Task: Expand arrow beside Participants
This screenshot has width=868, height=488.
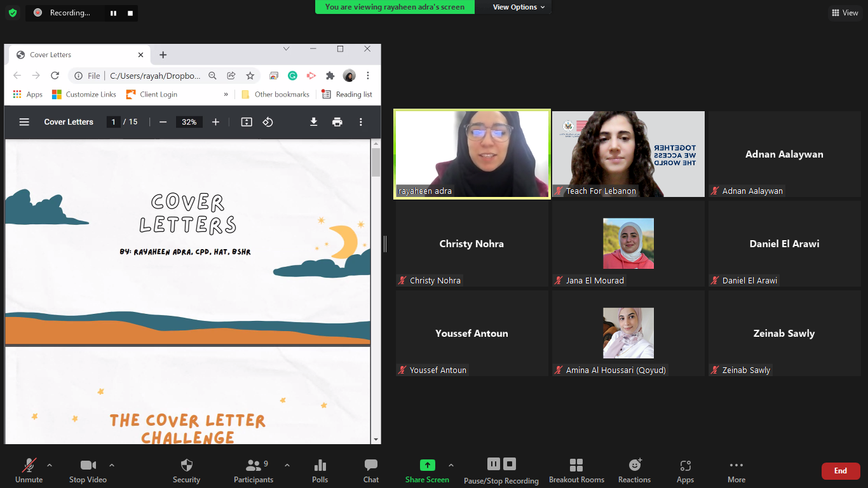Action: pyautogui.click(x=287, y=465)
